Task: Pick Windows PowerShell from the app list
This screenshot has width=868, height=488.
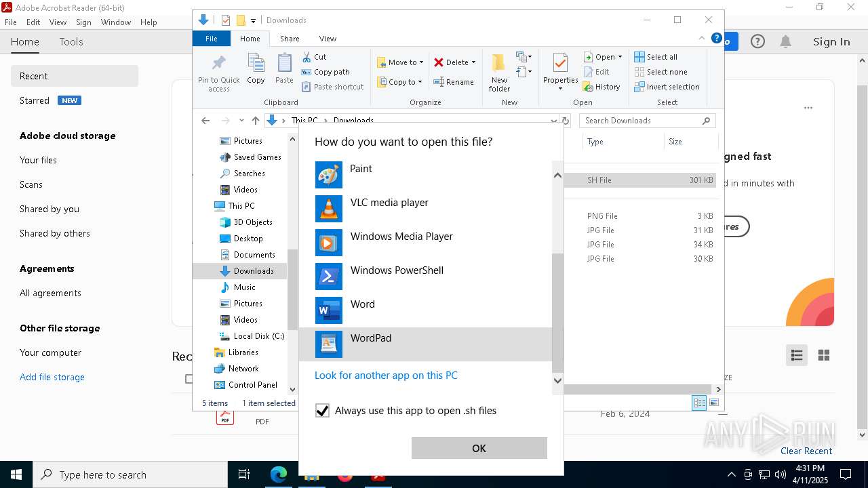Action: (x=425, y=277)
